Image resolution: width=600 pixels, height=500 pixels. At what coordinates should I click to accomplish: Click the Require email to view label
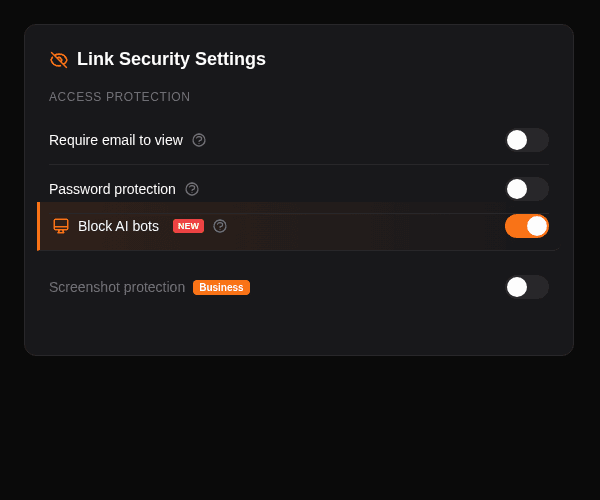(116, 140)
